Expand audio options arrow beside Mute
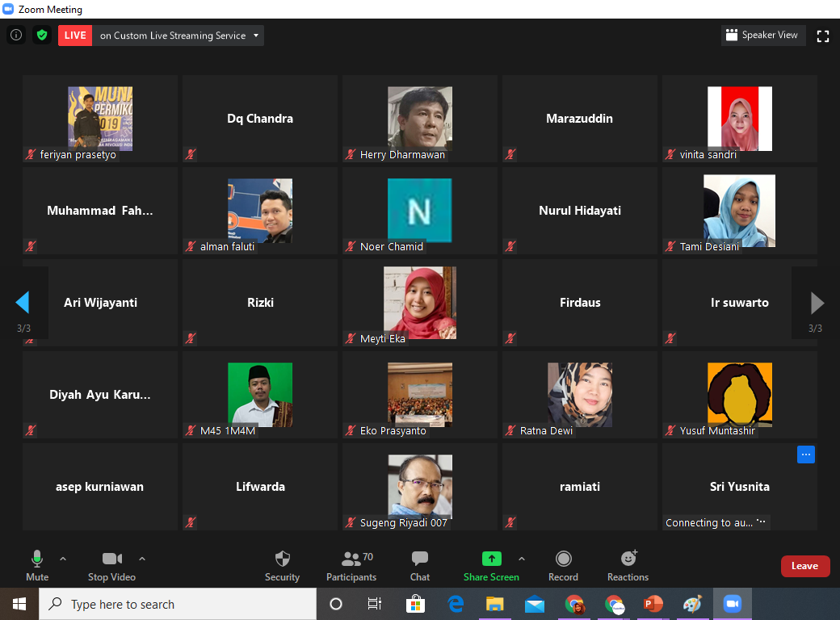Viewport: 840px width, 620px height. coord(63,559)
